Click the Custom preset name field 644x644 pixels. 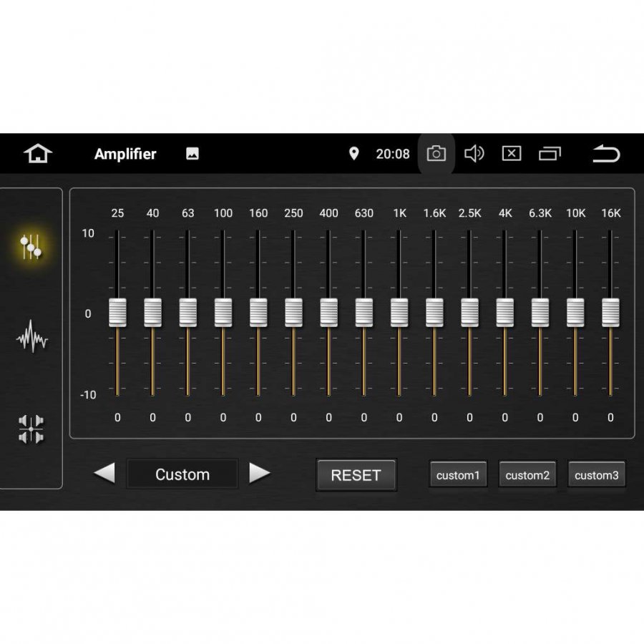coord(182,474)
